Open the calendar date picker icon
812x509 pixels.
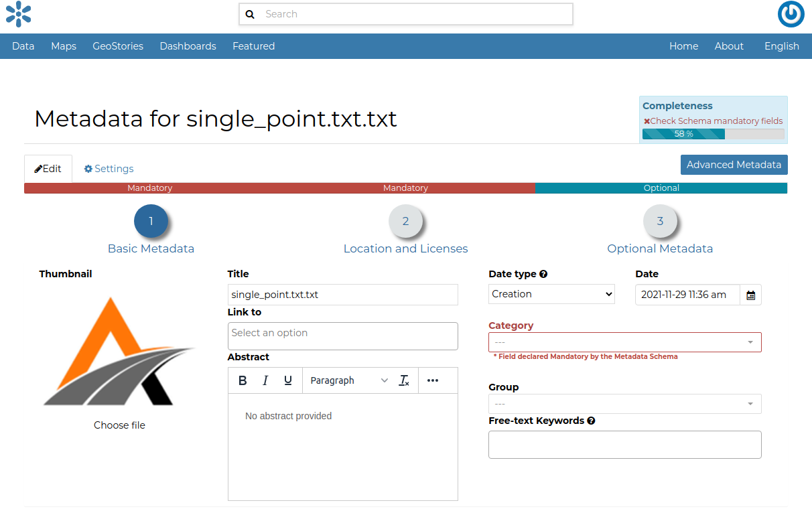click(750, 295)
